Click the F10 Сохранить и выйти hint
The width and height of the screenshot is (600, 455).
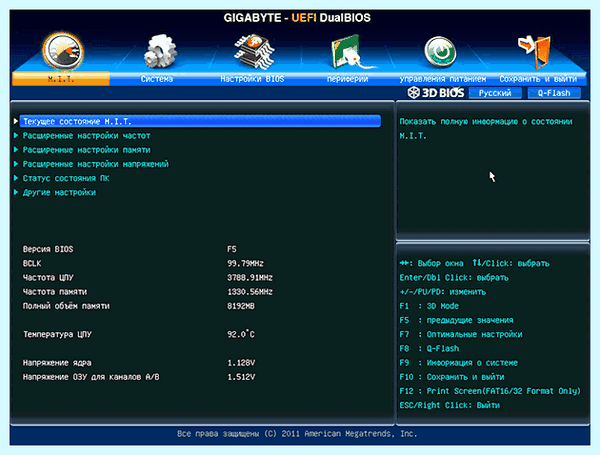(x=452, y=377)
